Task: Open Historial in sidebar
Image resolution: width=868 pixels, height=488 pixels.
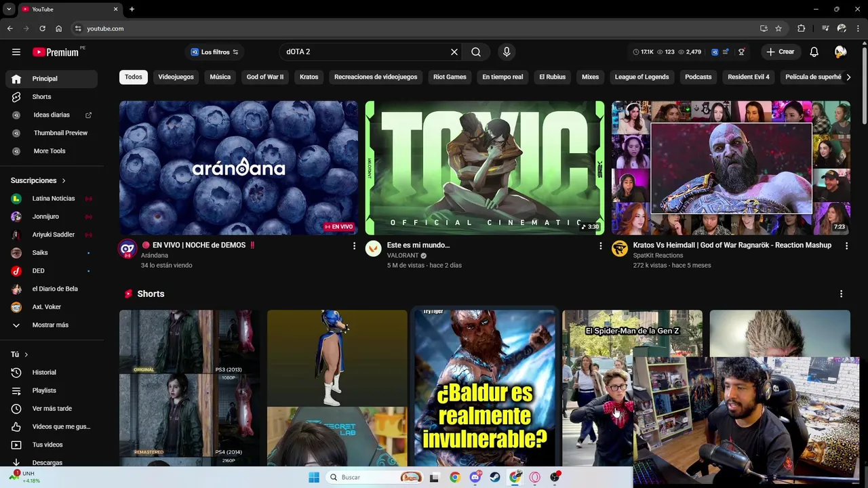Action: [x=52, y=373]
